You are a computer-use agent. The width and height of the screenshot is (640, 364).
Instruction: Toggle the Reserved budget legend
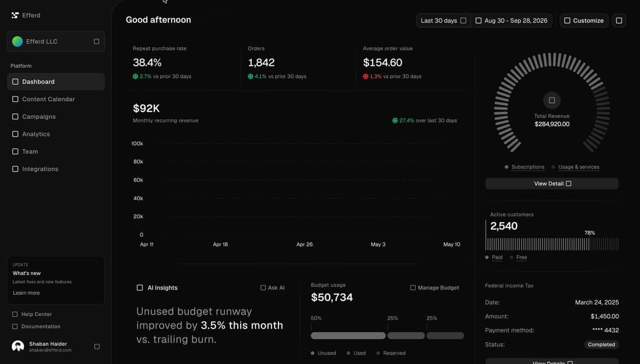pos(391,353)
